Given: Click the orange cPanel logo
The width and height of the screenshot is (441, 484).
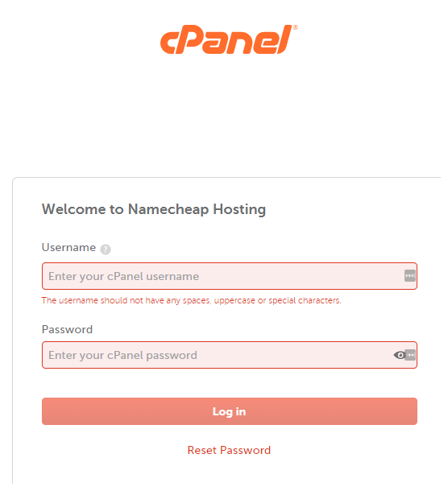Looking at the screenshot, I should [228, 39].
